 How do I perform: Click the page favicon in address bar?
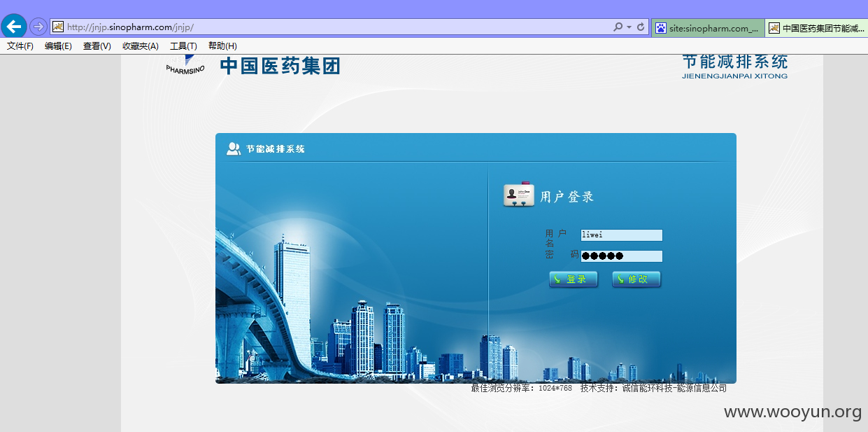pyautogui.click(x=58, y=27)
